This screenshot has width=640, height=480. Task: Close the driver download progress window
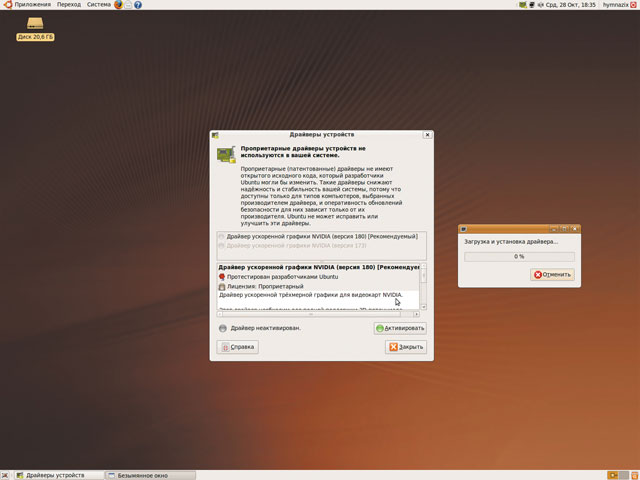point(575,229)
